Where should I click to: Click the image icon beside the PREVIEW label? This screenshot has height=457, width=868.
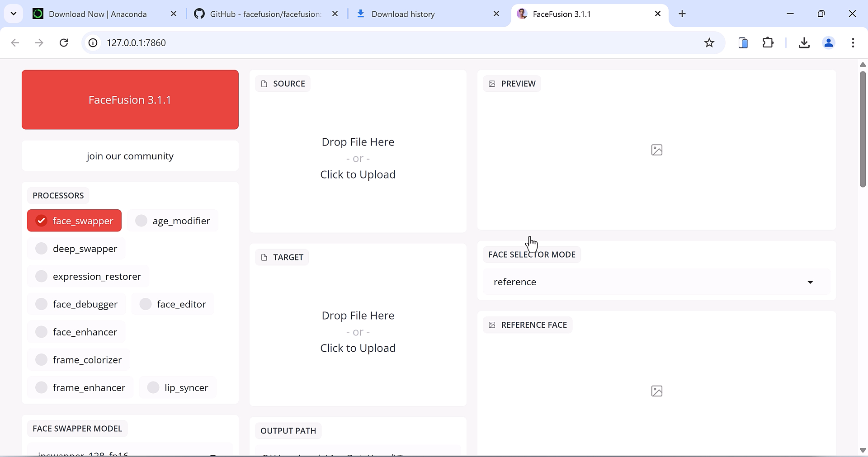(x=492, y=84)
